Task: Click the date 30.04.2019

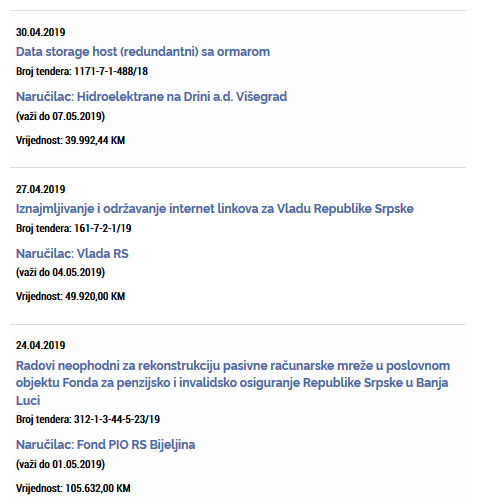Action: point(40,32)
